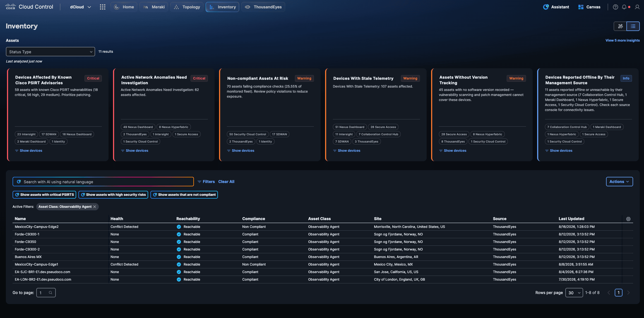The image size is (644, 318).
Task: Click View 5 more insights link
Action: coord(623,40)
